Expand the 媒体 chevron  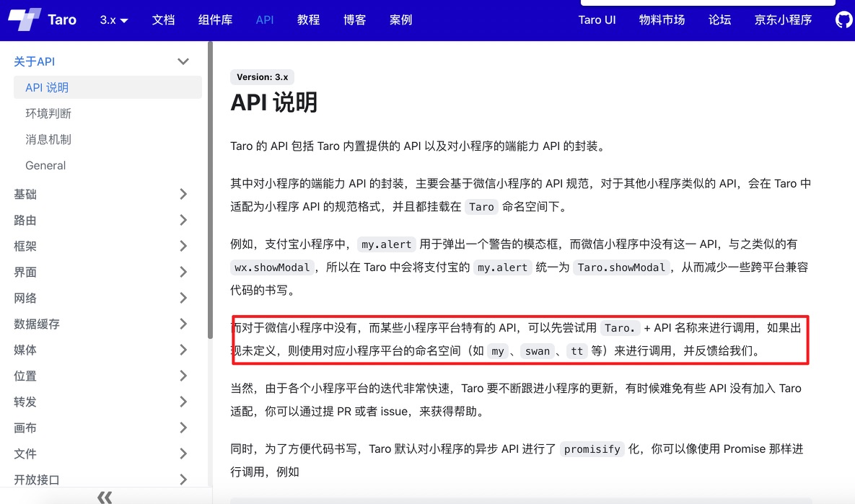[x=183, y=350]
